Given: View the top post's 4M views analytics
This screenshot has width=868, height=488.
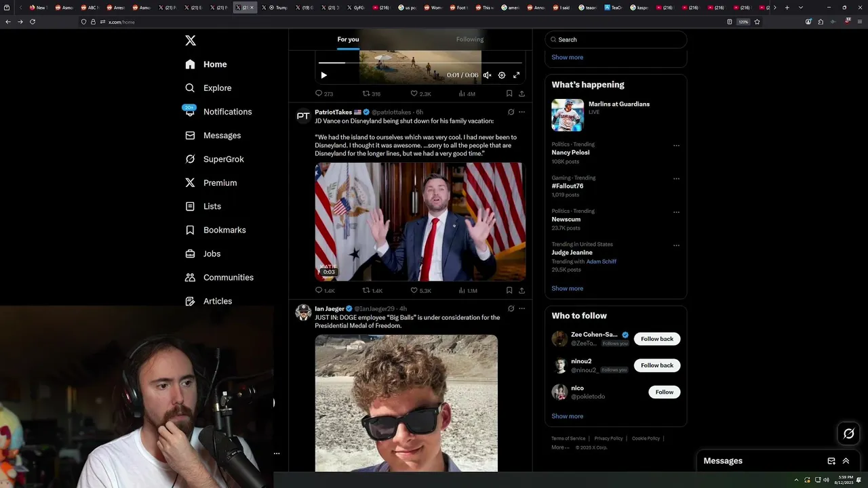Looking at the screenshot, I should (467, 94).
